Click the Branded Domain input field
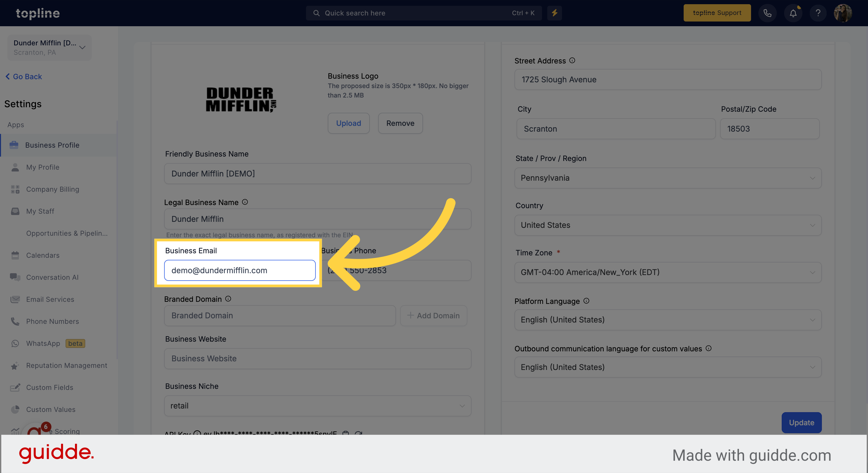 coord(280,316)
